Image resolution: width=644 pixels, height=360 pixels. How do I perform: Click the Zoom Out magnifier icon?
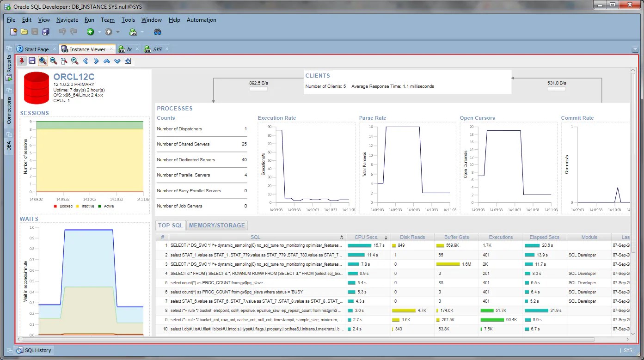[53, 61]
